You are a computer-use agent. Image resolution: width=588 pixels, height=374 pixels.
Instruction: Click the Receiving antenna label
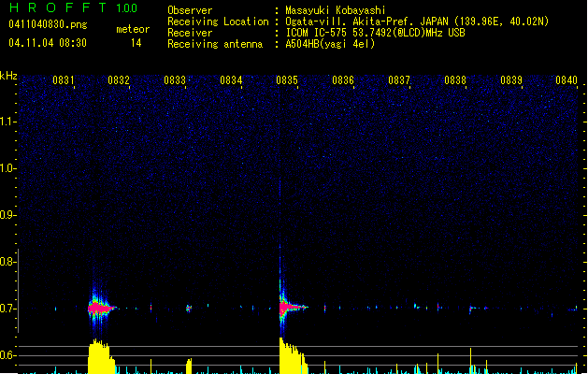click(x=215, y=44)
